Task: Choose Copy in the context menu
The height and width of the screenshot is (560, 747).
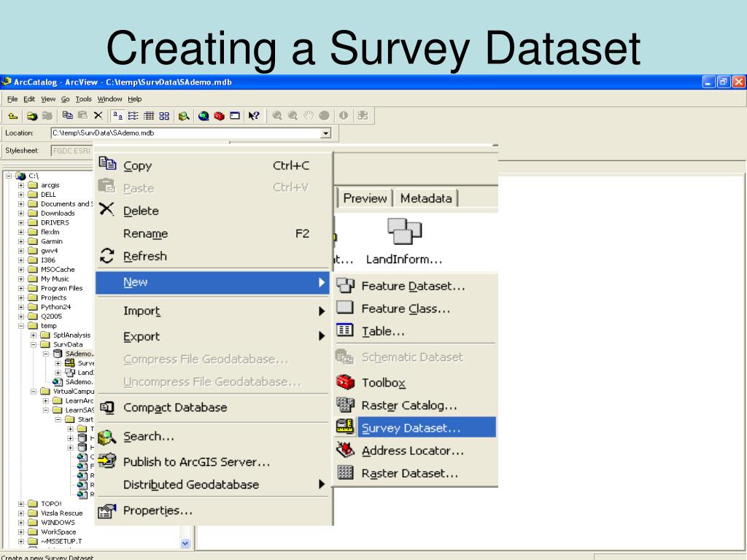Action: [x=213, y=166]
